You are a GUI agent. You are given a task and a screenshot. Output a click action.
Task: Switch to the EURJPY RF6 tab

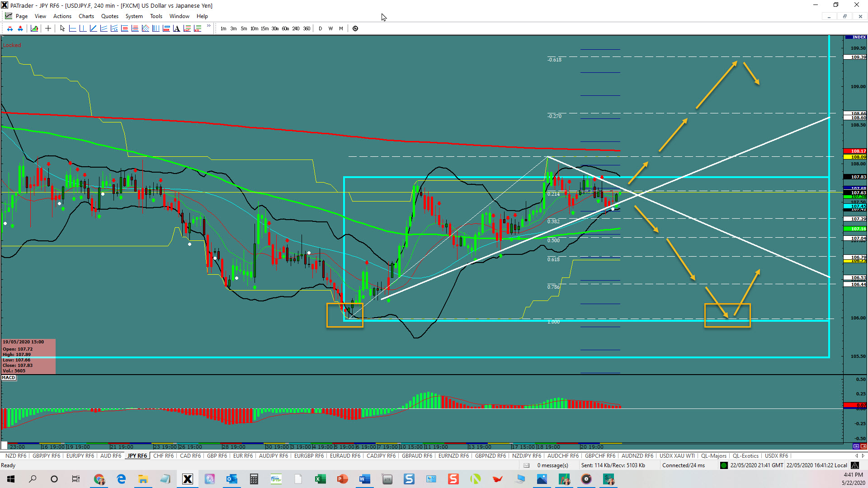[80, 456]
